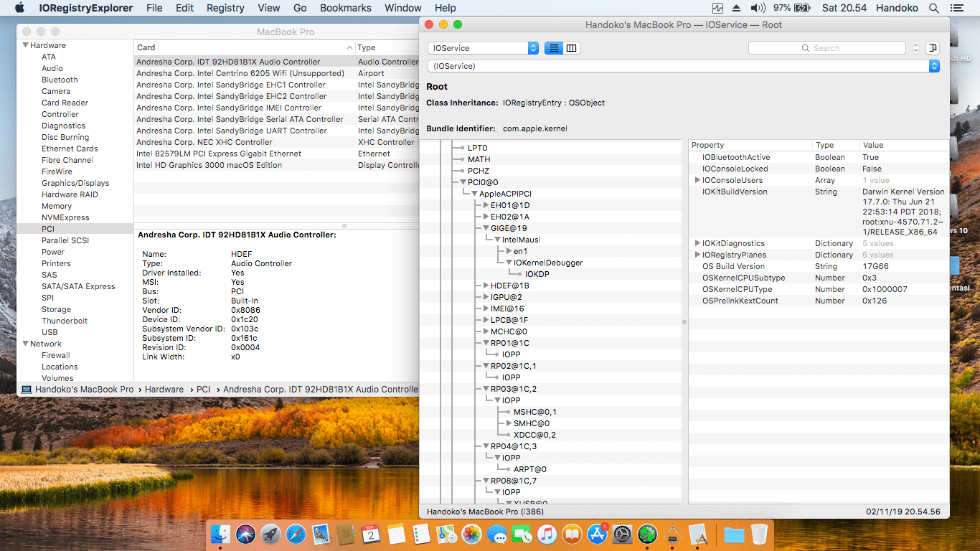The image size is (980, 551).
Task: Launch Siri from the Dock
Action: point(246,534)
